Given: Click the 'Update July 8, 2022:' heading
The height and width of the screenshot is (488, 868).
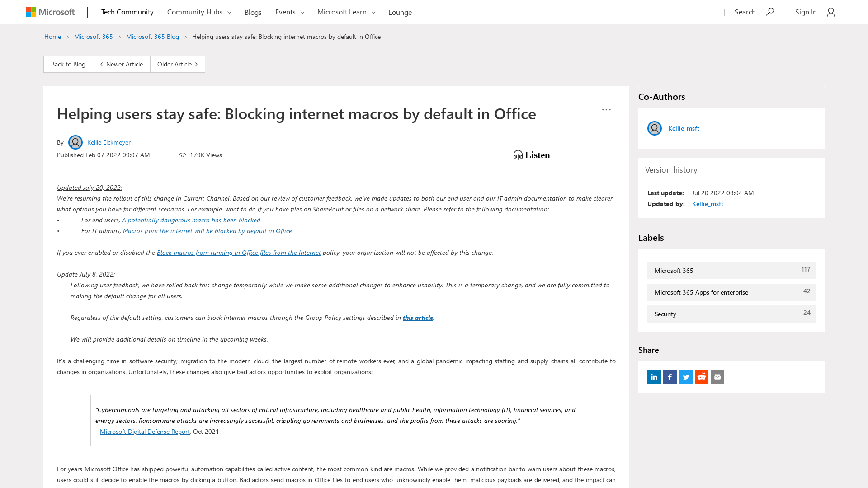Looking at the screenshot, I should (86, 274).
